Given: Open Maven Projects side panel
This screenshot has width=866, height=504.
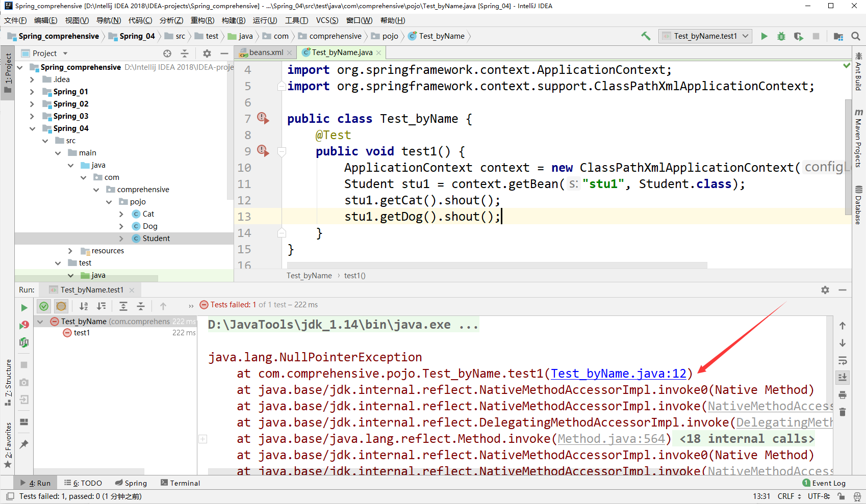Looking at the screenshot, I should (859, 138).
